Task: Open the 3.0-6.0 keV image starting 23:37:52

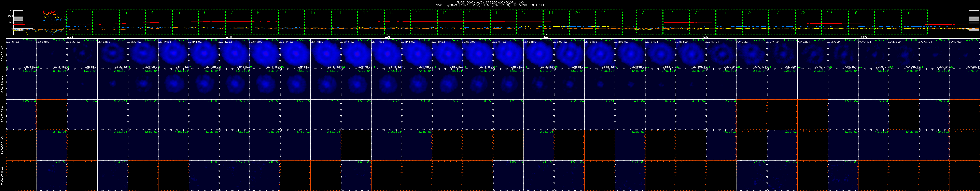Action: (82, 54)
